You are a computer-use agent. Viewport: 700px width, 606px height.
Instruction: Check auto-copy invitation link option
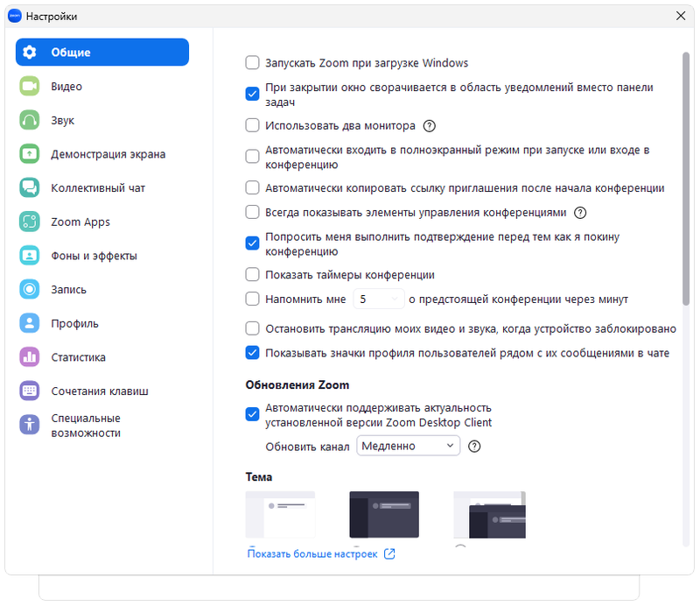coord(252,187)
